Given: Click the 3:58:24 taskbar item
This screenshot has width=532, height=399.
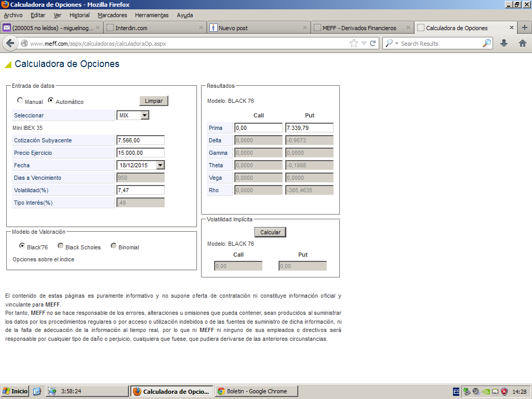Looking at the screenshot, I should tap(87, 391).
